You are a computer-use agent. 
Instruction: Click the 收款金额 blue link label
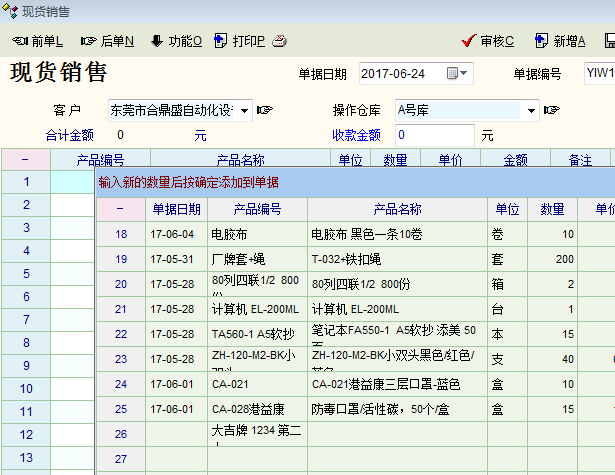tap(356, 134)
